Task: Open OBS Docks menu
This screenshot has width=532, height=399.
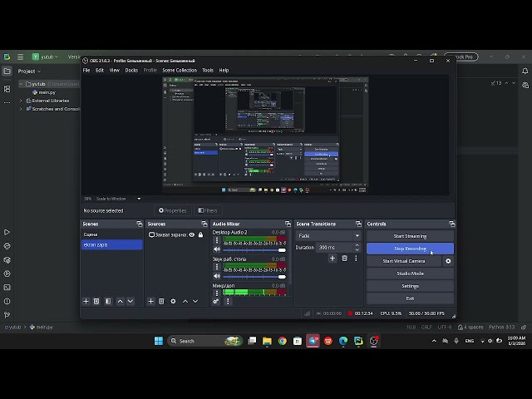Action: (131, 70)
